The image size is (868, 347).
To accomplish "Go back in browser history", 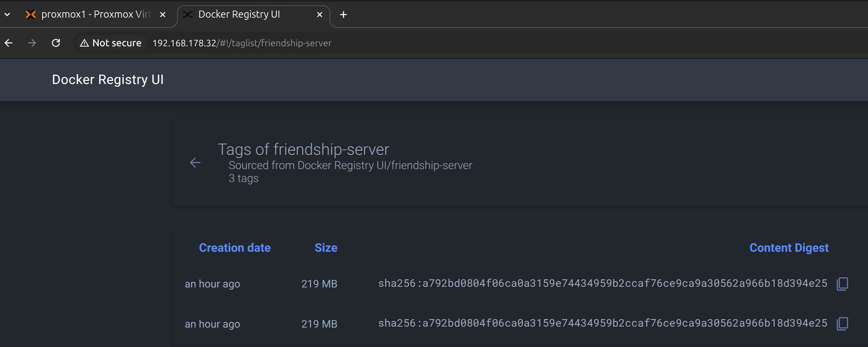I will 9,43.
